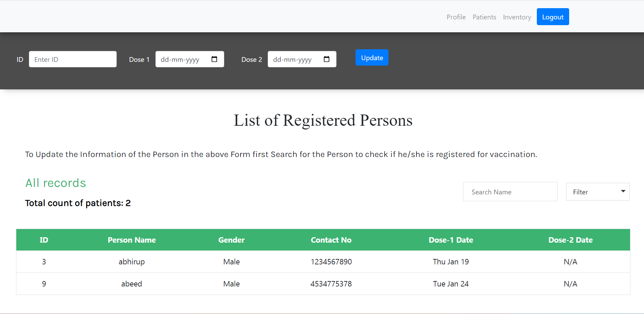644x314 pixels.
Task: Click the Person Name column header
Action: (x=132, y=240)
